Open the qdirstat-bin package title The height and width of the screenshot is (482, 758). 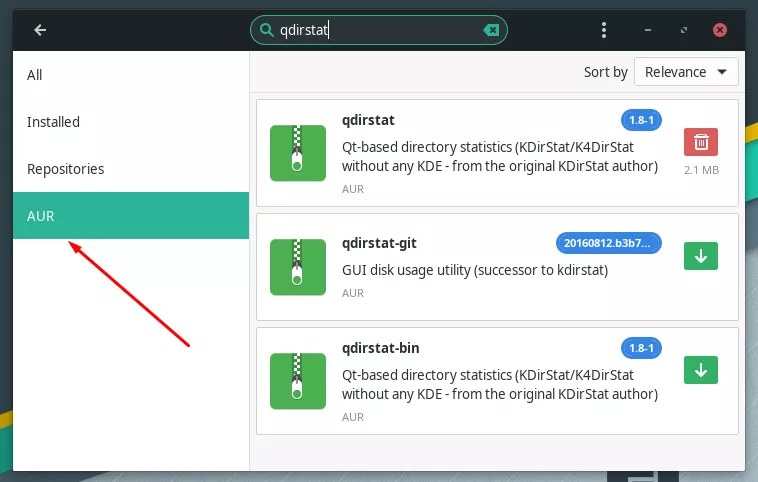381,348
